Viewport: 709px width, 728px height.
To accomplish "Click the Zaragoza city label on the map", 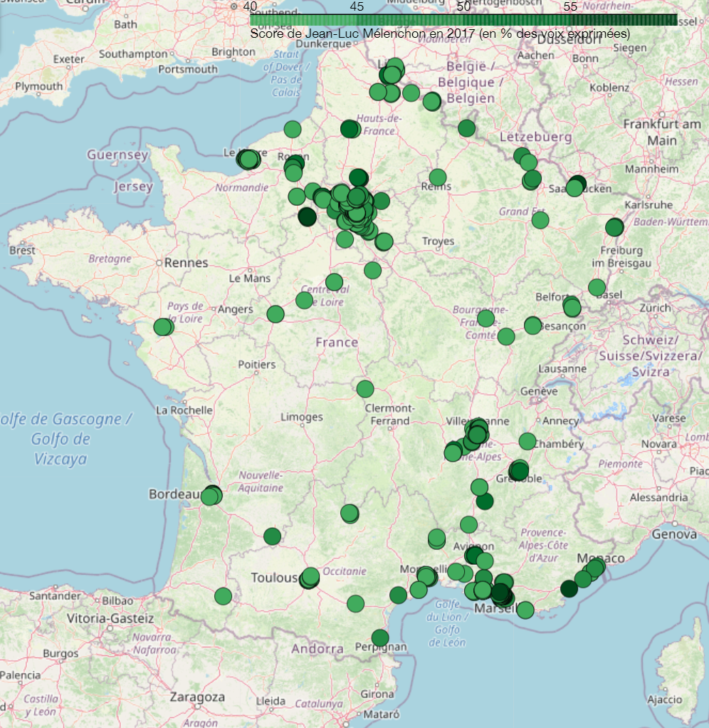I will coord(196,697).
